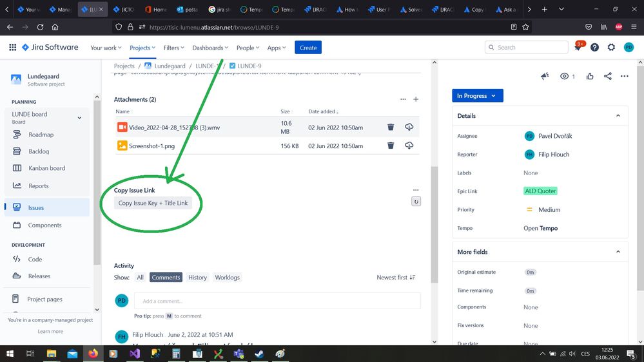
Task: Open the People dropdown menu
Action: click(x=248, y=48)
